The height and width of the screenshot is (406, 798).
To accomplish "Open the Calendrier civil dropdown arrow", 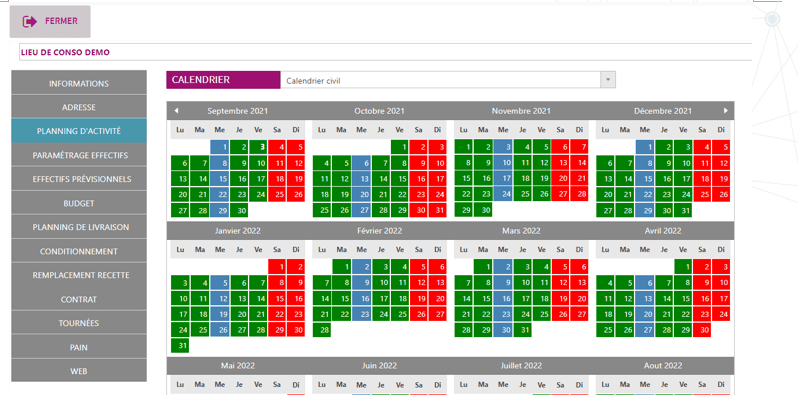I will [608, 80].
